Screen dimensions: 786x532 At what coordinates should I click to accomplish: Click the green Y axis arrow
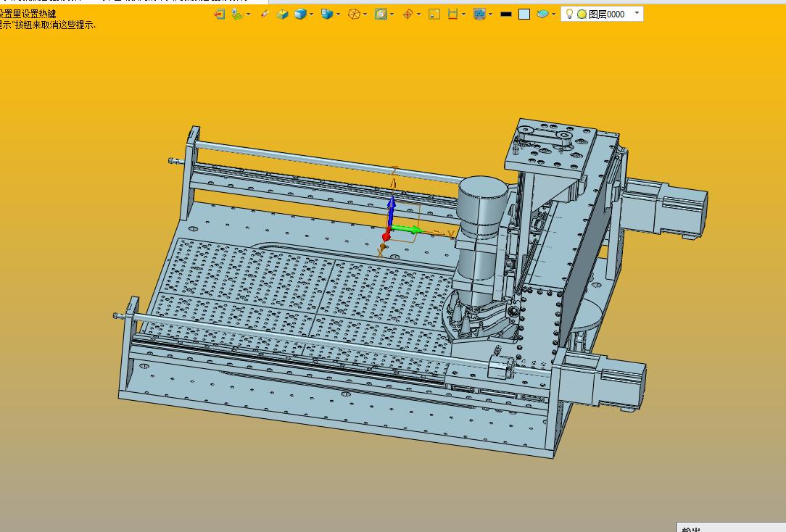click(407, 230)
